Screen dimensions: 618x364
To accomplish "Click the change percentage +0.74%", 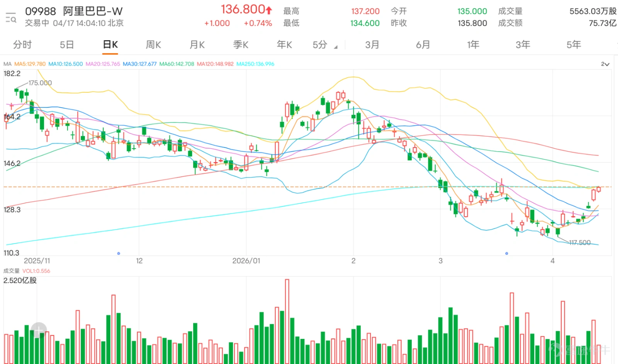I will click(x=258, y=23).
